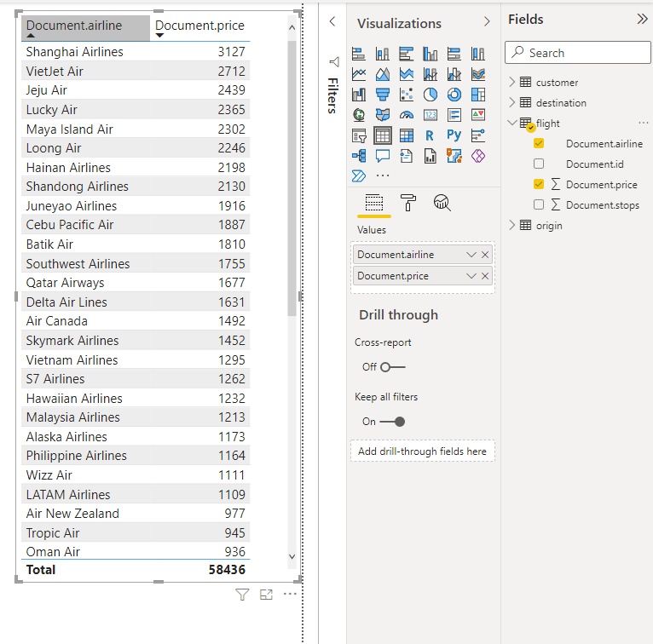Select the Pie chart visualization
Image resolution: width=653 pixels, height=644 pixels.
[x=431, y=95]
